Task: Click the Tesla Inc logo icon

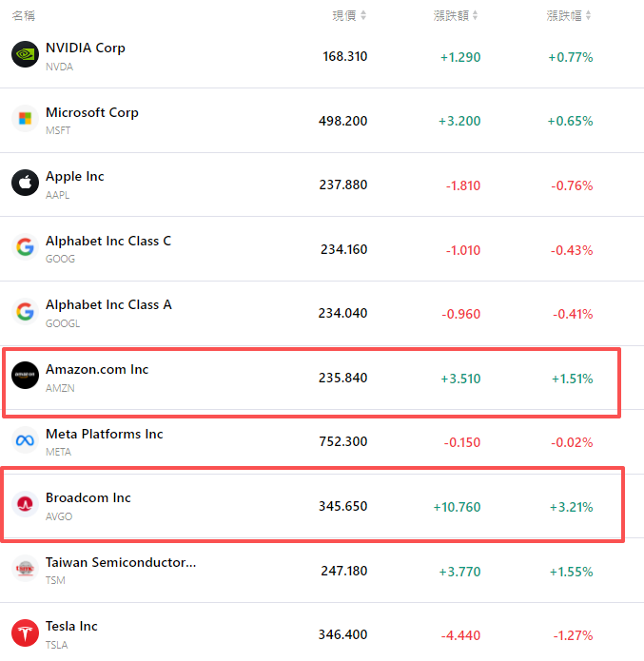Action: click(x=25, y=632)
